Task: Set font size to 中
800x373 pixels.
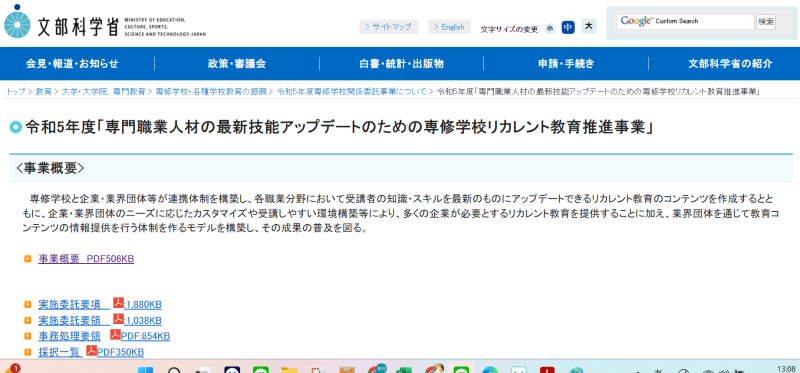Action: pyautogui.click(x=568, y=27)
